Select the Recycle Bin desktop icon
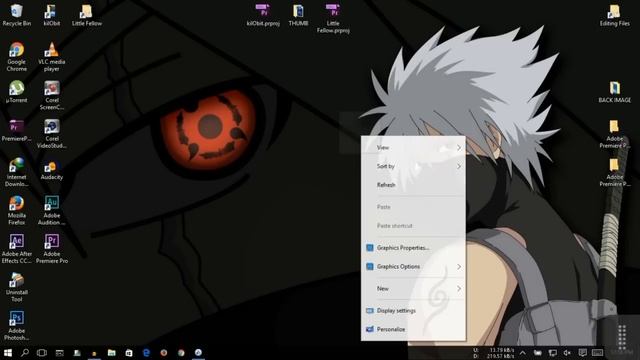The image size is (640, 360). pos(16,16)
